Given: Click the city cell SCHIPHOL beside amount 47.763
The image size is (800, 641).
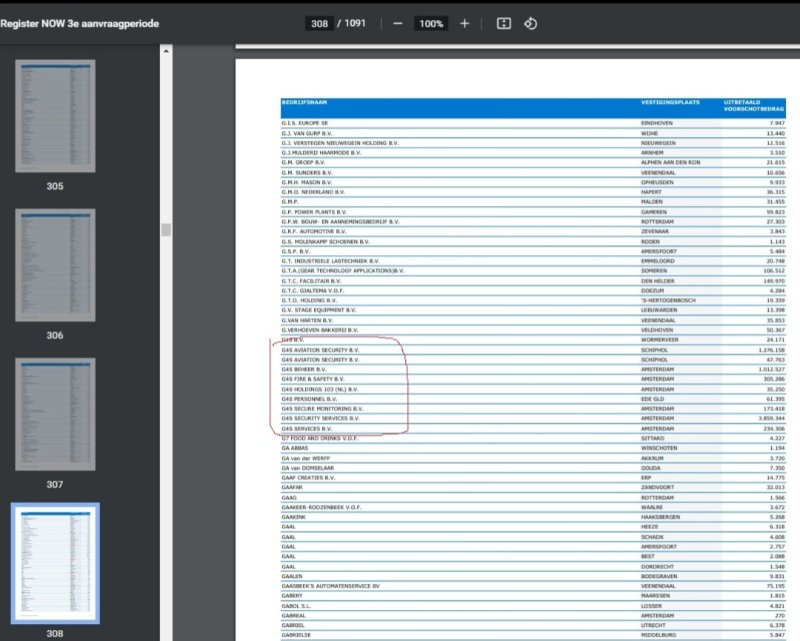Looking at the screenshot, I should click(654, 359).
